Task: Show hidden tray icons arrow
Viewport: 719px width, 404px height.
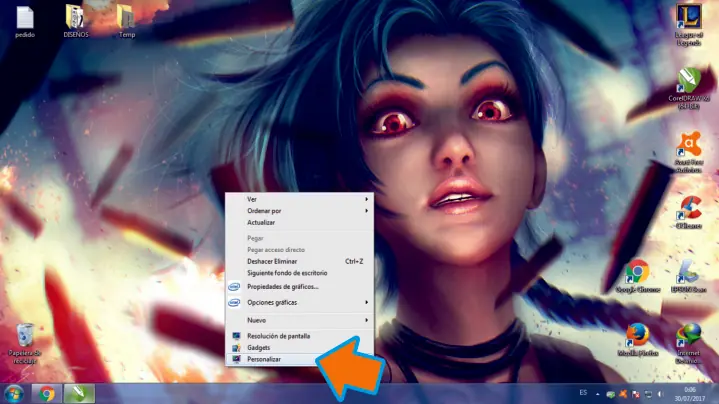Action: pyautogui.click(x=597, y=394)
